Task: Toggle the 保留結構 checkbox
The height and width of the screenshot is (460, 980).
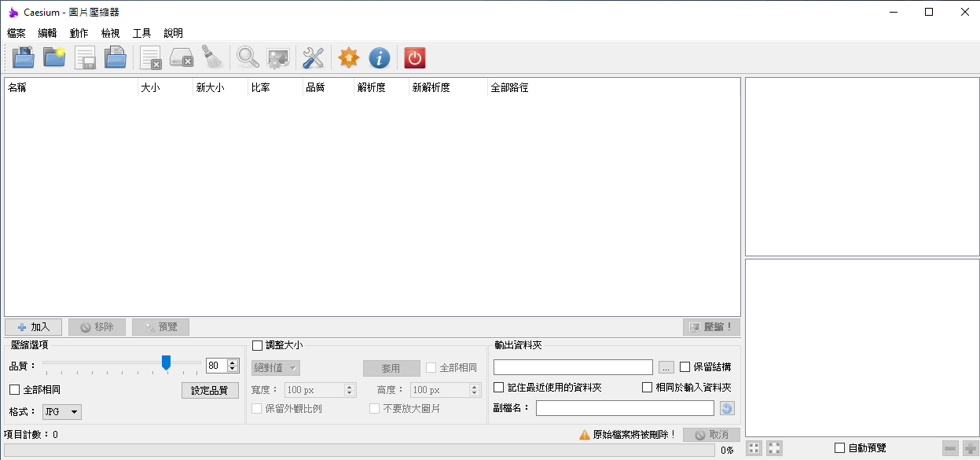Action: [x=685, y=367]
